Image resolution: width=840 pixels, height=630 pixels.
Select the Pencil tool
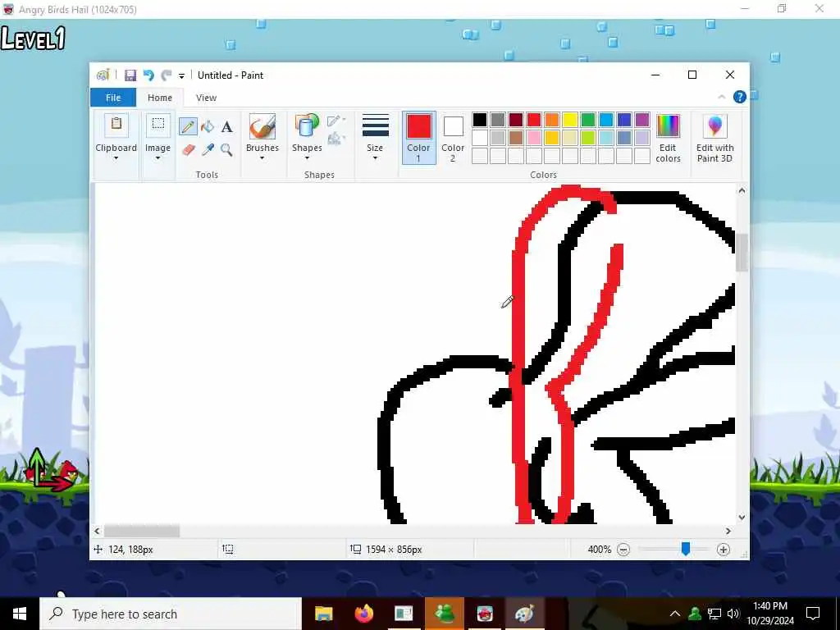[x=188, y=127]
